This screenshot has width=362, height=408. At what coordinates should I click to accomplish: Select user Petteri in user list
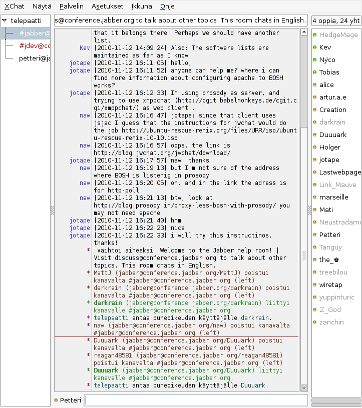tap(330, 235)
